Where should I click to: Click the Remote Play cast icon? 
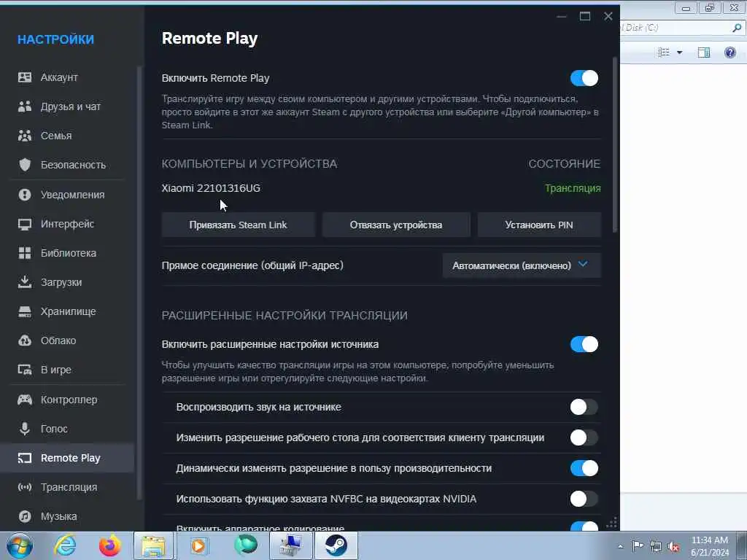[25, 458]
